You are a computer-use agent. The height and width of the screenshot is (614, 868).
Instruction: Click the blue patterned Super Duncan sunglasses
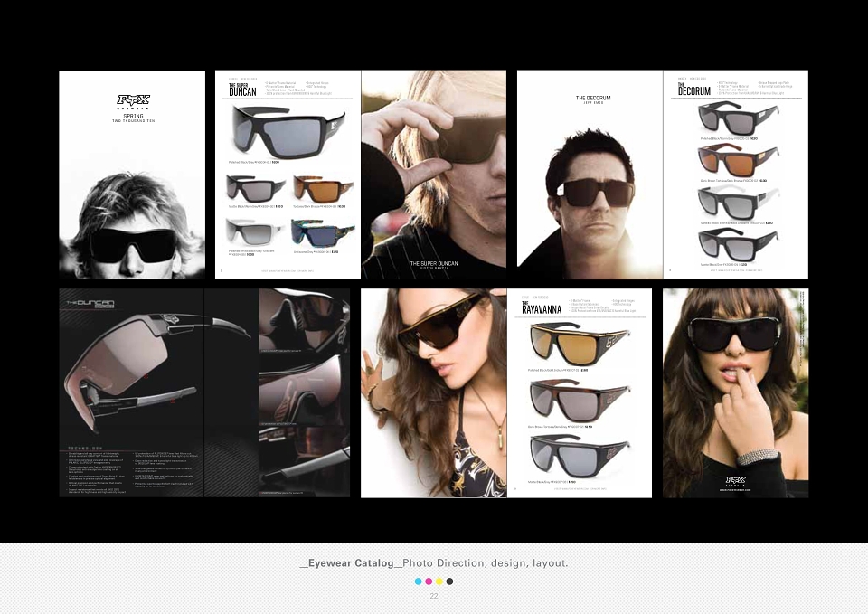coord(322,233)
